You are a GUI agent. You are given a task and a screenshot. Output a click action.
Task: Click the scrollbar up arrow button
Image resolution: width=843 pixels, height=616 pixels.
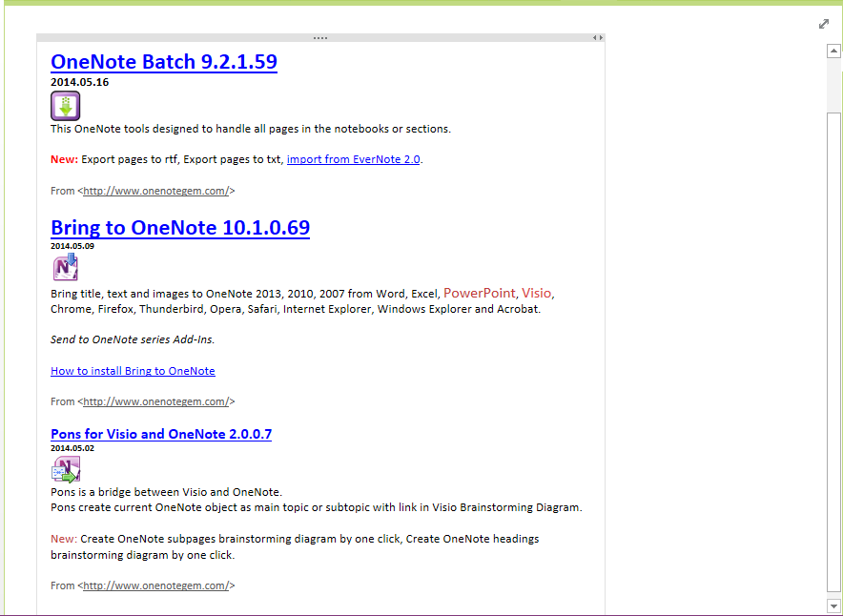point(833,51)
